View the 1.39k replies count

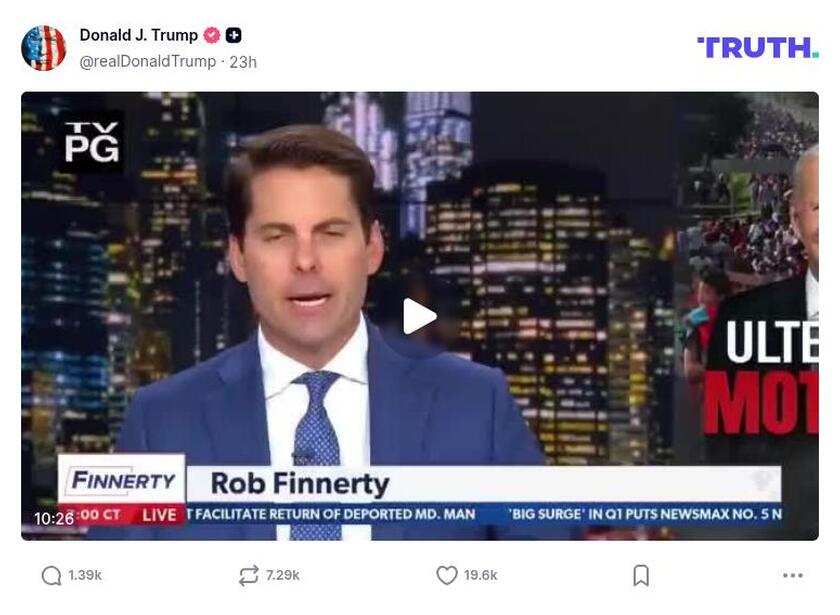(x=85, y=575)
